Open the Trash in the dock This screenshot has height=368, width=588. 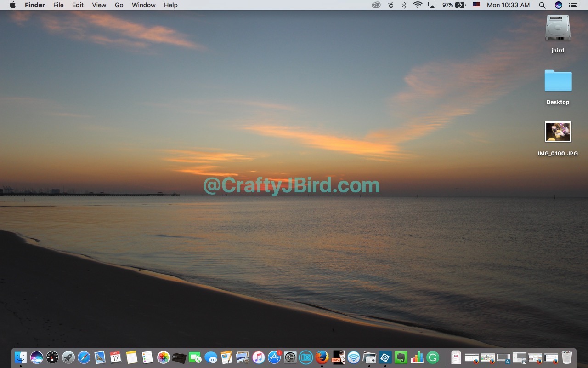567,357
